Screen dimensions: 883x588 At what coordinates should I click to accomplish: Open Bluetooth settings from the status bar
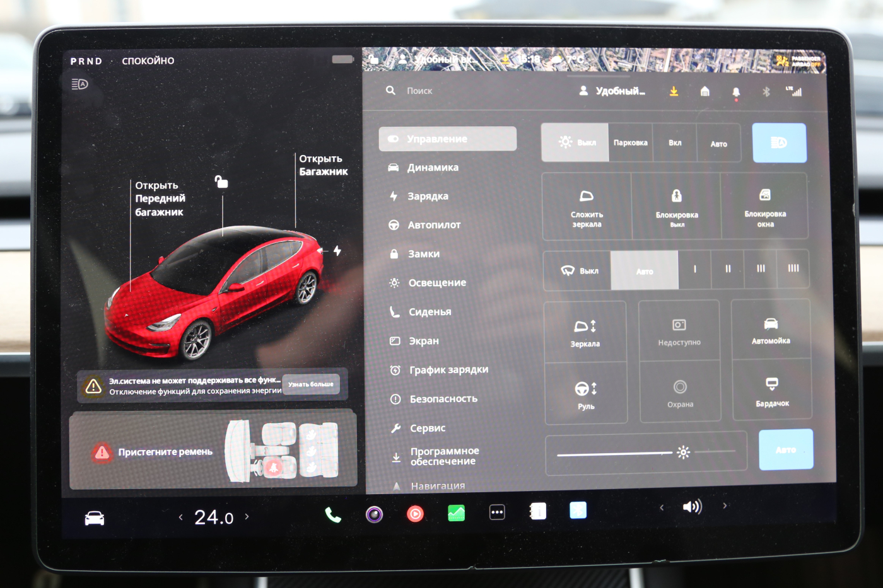tap(766, 91)
